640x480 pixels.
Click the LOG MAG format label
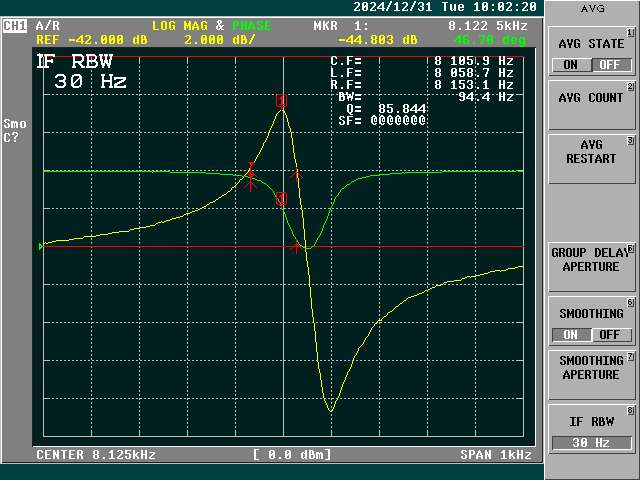(x=180, y=25)
